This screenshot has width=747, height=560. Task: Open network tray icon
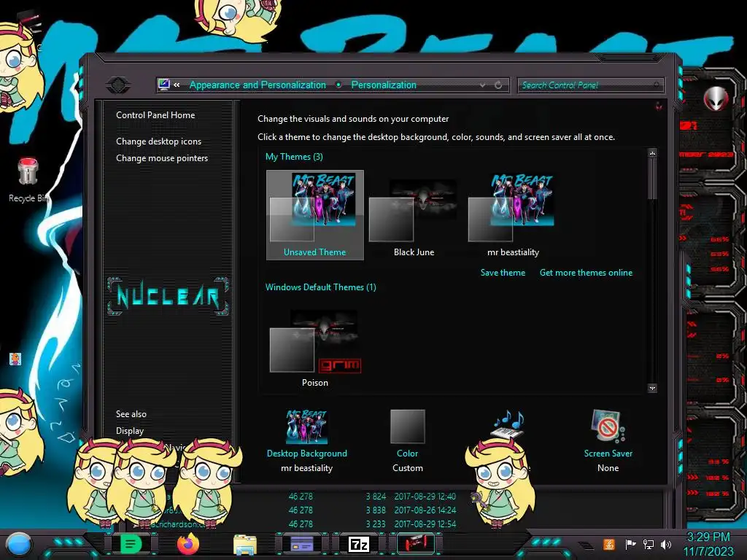pyautogui.click(x=648, y=544)
